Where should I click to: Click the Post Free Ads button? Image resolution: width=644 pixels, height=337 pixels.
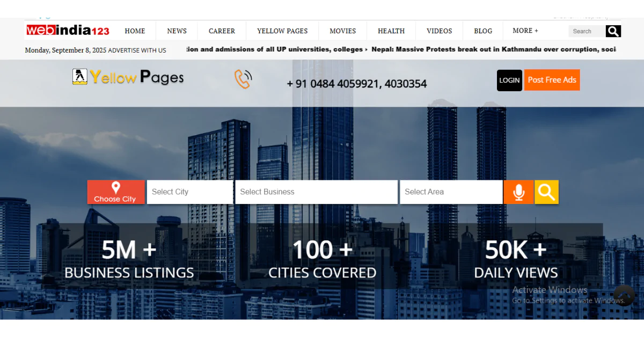(x=552, y=79)
